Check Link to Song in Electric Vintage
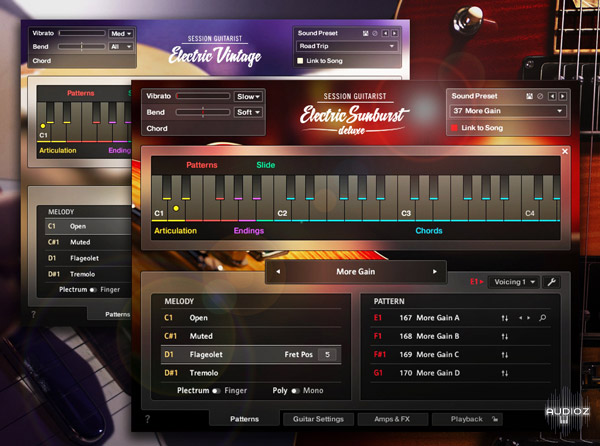This screenshot has height=446, width=600. (301, 61)
